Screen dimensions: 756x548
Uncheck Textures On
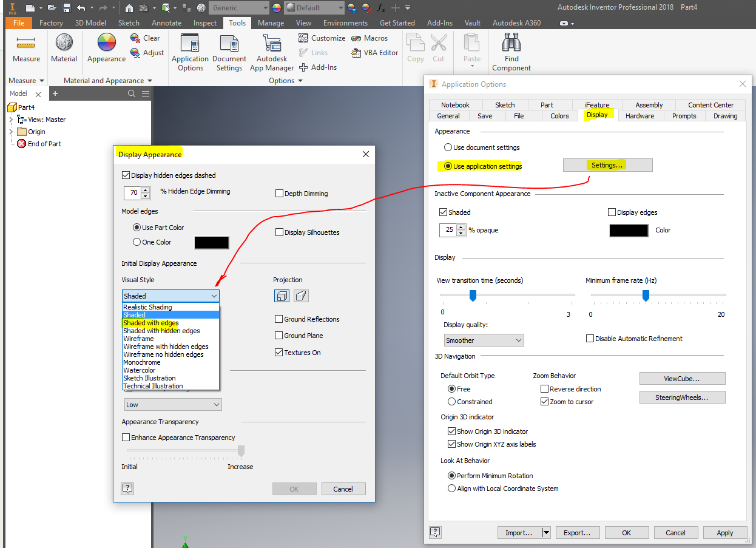278,352
